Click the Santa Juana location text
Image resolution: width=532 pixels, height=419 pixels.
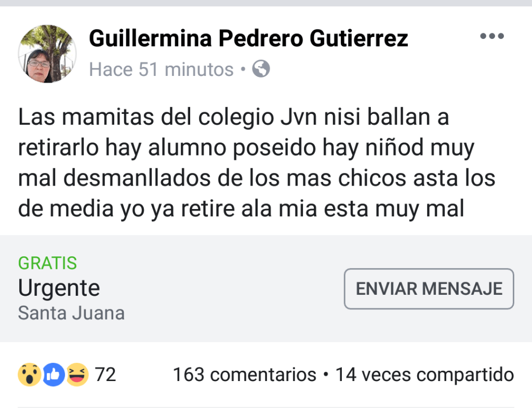tap(71, 313)
